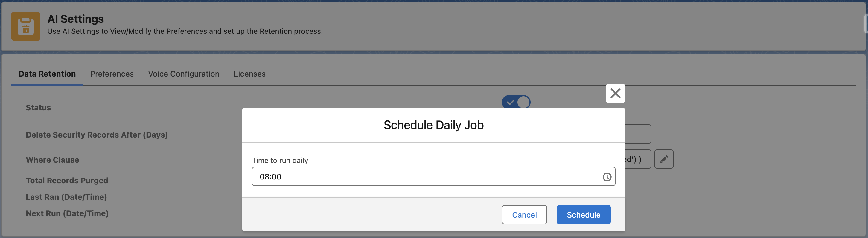Go to the Licenses tab

249,74
